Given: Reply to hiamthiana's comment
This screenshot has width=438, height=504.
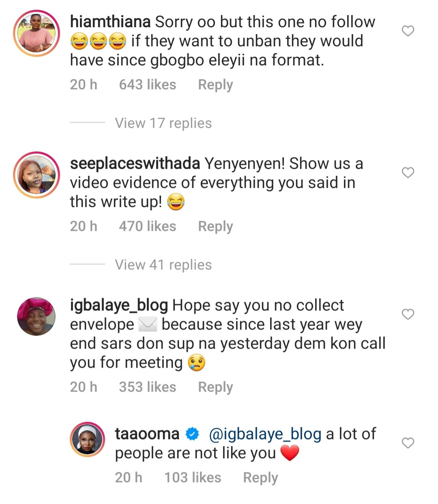Looking at the screenshot, I should (215, 85).
